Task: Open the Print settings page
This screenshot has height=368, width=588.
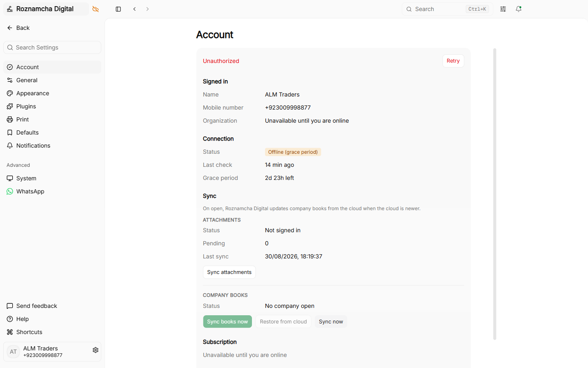Action: tap(52, 119)
